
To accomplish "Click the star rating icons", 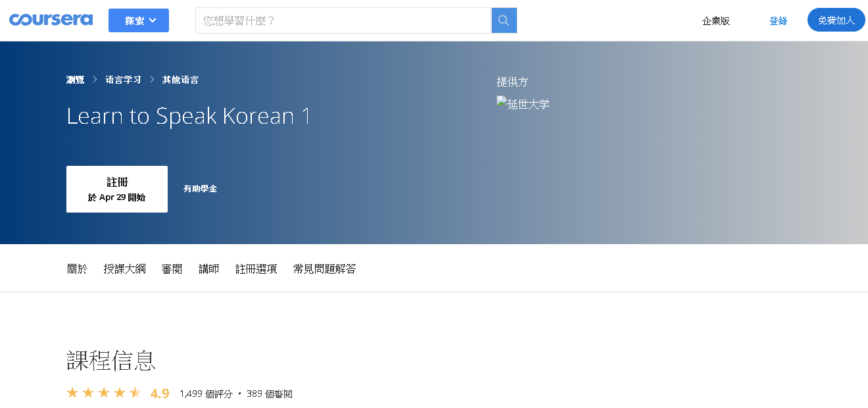I will tap(104, 393).
